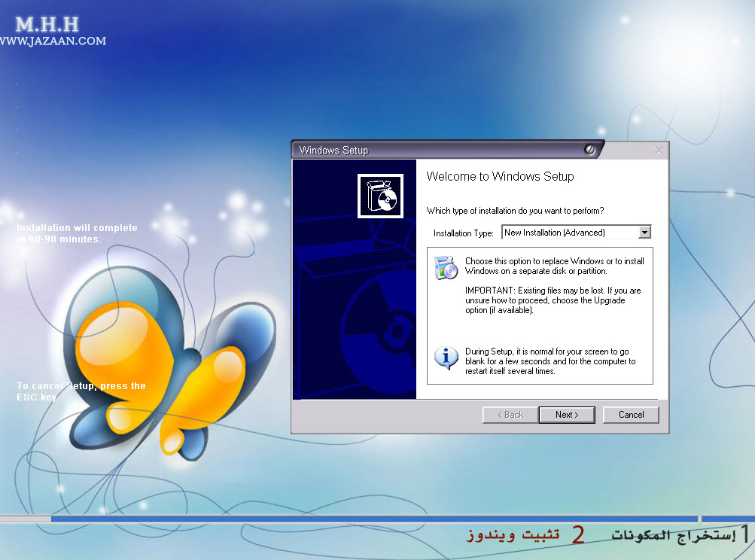Click the blue information bubble icon
The image size is (755, 560).
(x=446, y=358)
